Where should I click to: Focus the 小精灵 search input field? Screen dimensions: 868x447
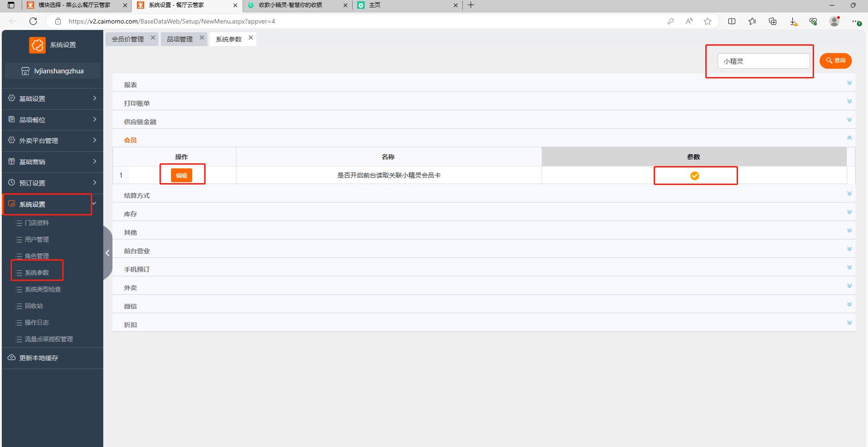763,61
